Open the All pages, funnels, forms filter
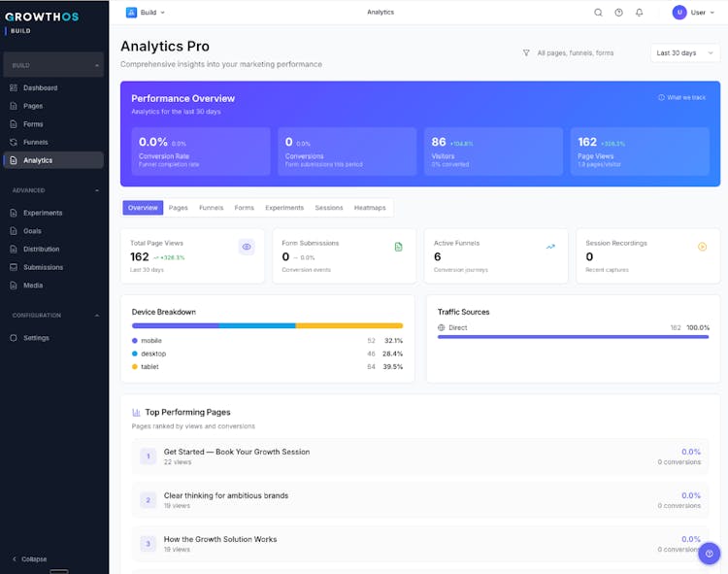This screenshot has width=728, height=574. click(569, 53)
